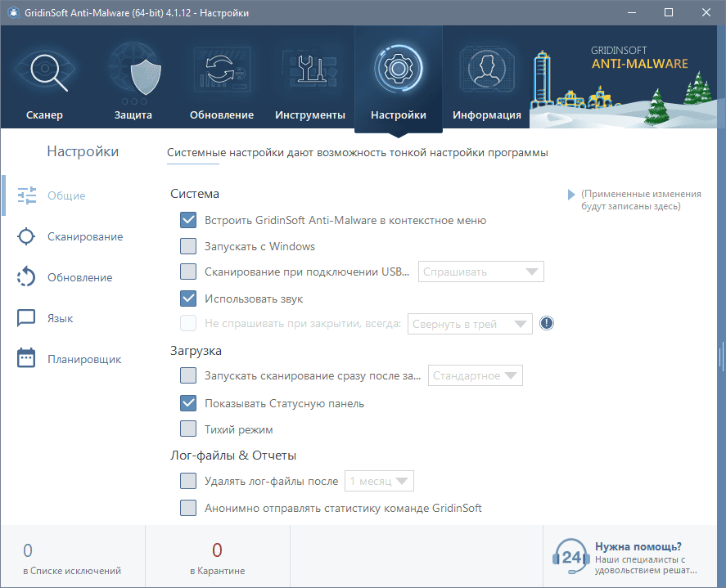Enable Анонимно отправлять статистику checkbox
The image size is (726, 588).
click(x=188, y=508)
